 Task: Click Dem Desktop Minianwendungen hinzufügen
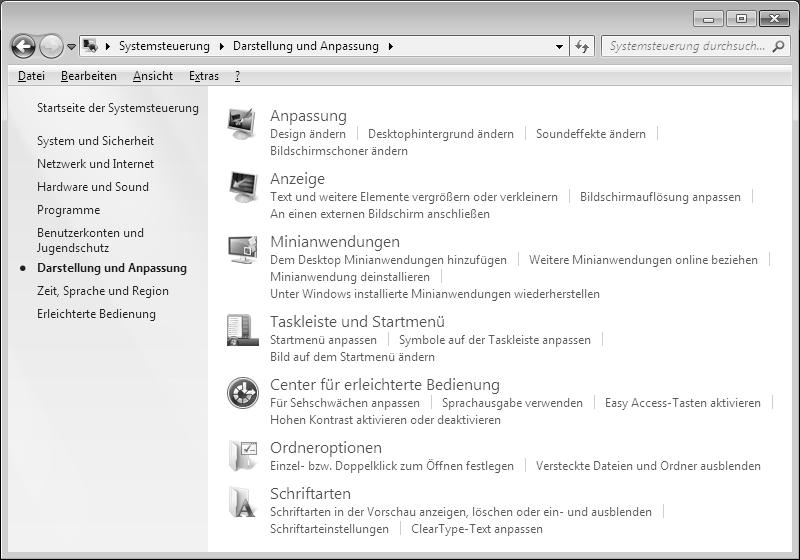pos(388,260)
